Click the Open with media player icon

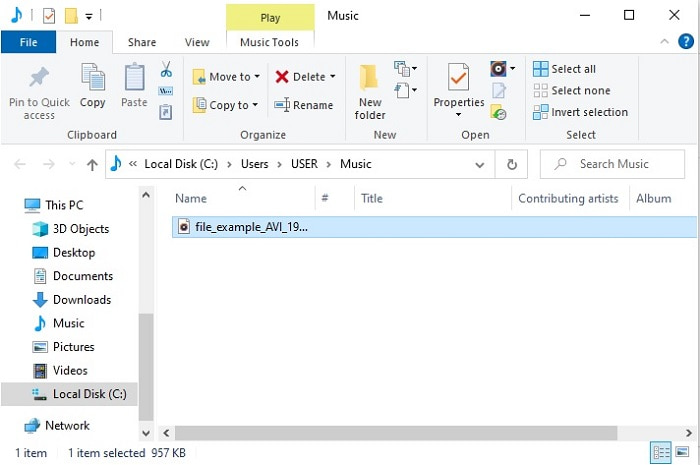point(498,69)
